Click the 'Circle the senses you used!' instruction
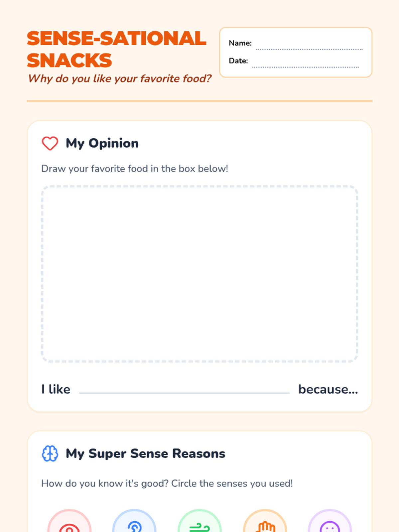This screenshot has height=532, width=399. (232, 483)
